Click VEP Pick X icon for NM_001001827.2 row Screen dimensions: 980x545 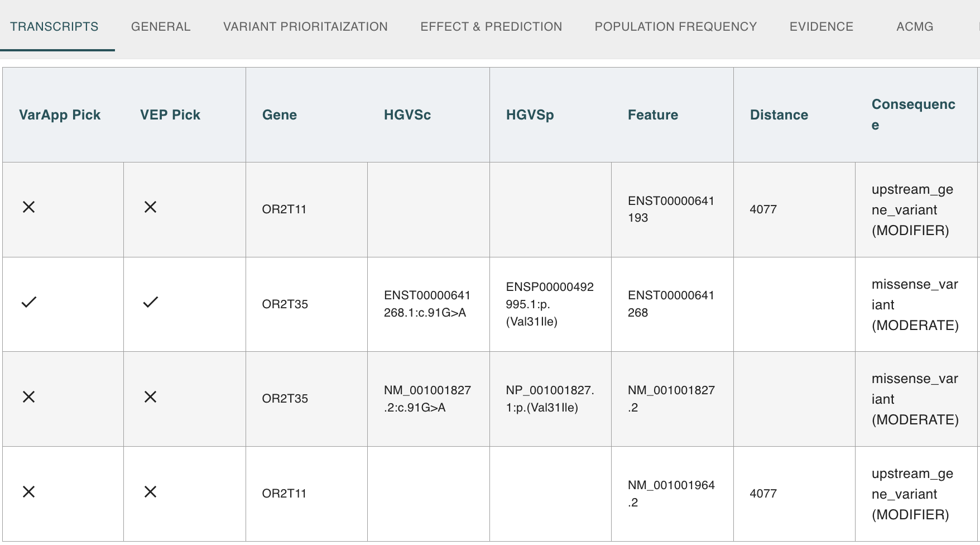pos(150,397)
